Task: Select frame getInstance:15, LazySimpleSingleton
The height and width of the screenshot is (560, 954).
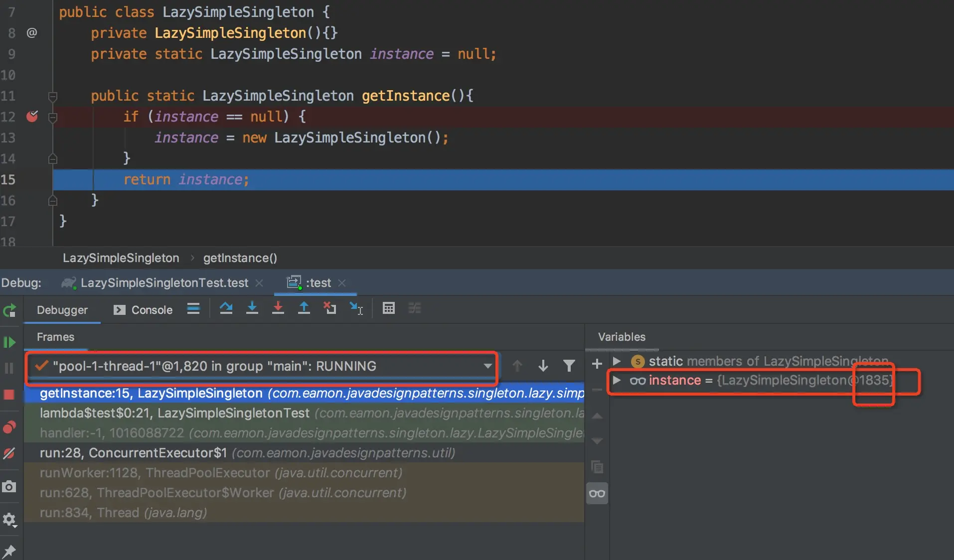Action: coord(304,393)
